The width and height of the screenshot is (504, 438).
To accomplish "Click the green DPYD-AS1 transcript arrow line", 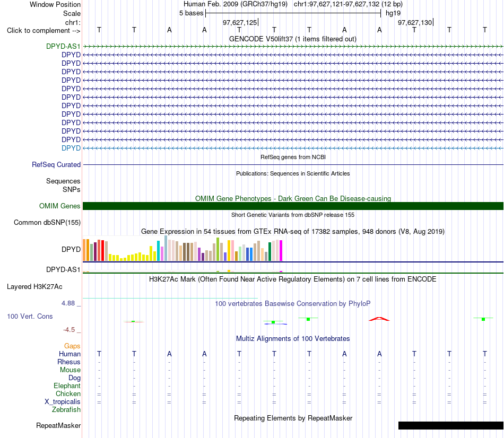I will (x=293, y=46).
